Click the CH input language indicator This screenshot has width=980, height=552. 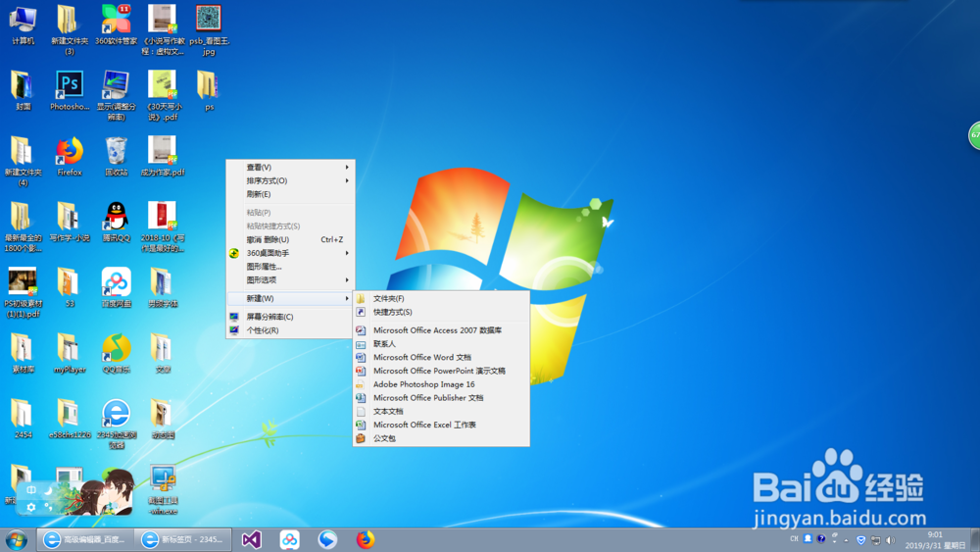point(794,539)
